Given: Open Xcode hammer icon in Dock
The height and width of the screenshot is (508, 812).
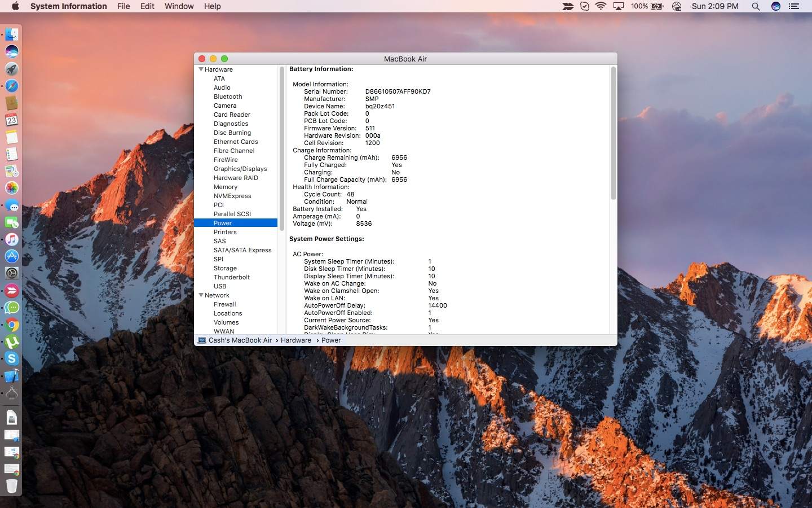Looking at the screenshot, I should pos(12,376).
